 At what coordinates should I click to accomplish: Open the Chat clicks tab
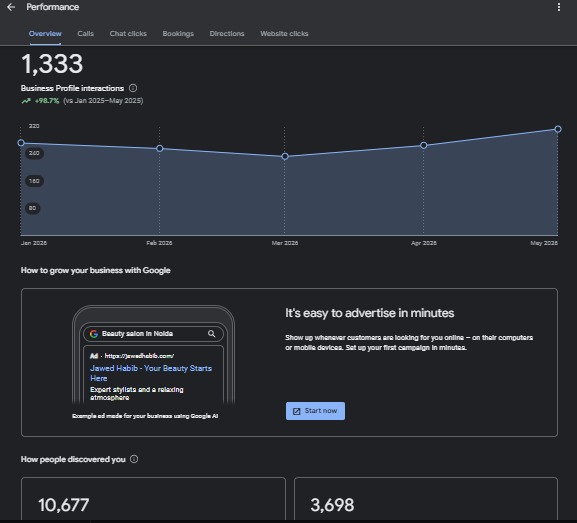pos(128,33)
